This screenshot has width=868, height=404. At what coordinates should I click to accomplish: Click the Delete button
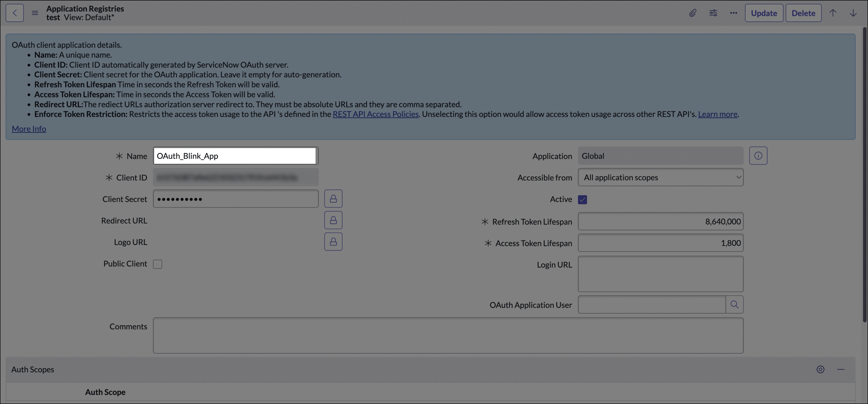[x=803, y=13]
